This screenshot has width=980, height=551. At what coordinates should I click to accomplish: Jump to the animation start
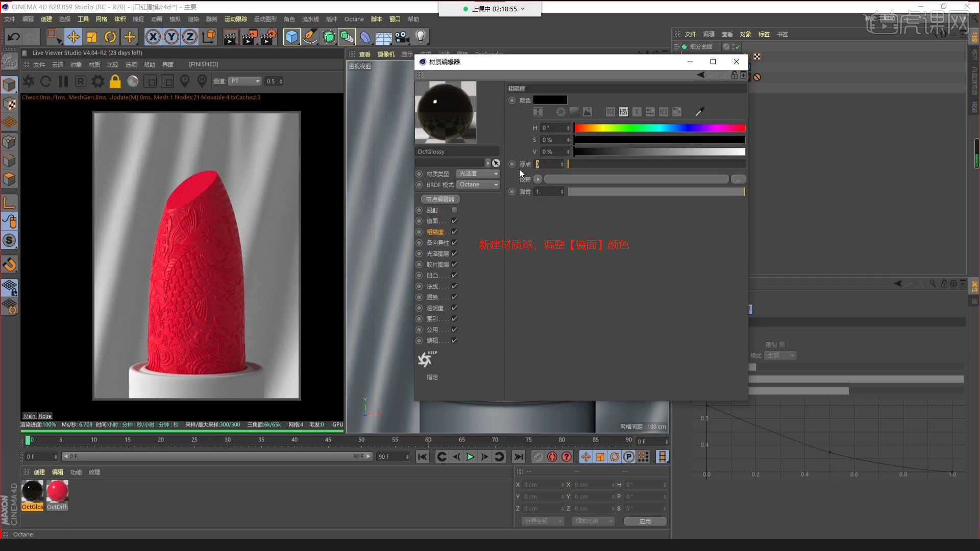point(422,457)
